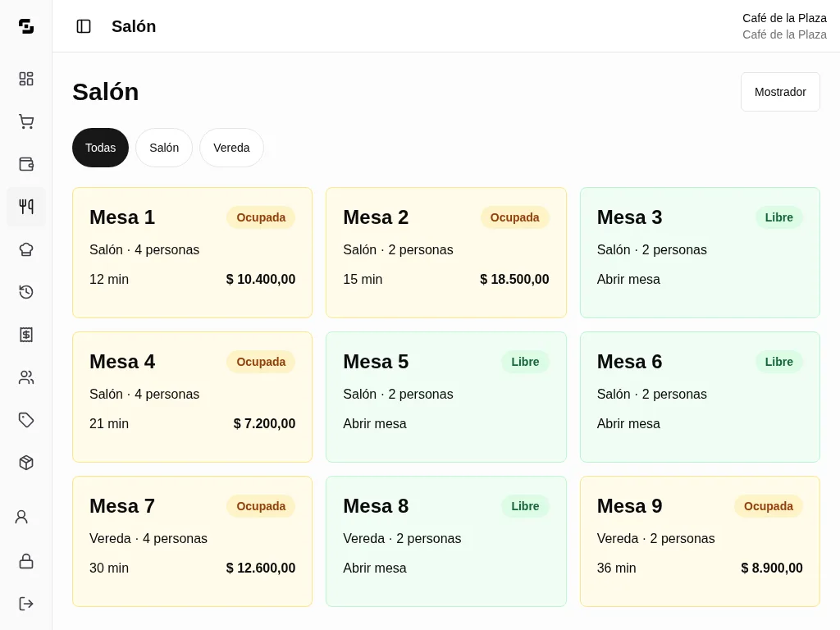
Task: Click the Libre badge on Mesa 8
Action: (x=525, y=506)
